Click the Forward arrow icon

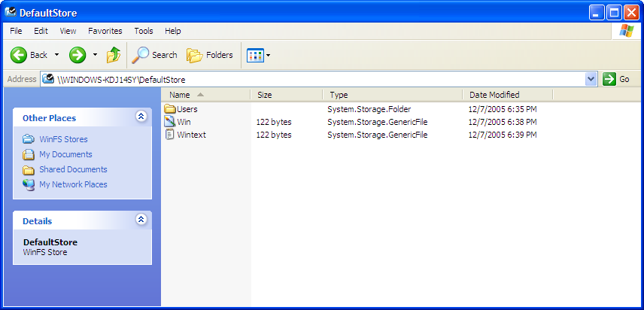click(x=77, y=55)
